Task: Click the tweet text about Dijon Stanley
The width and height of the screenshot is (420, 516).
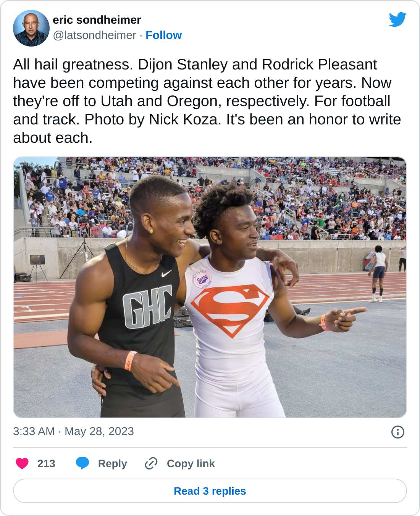Action: [x=207, y=101]
